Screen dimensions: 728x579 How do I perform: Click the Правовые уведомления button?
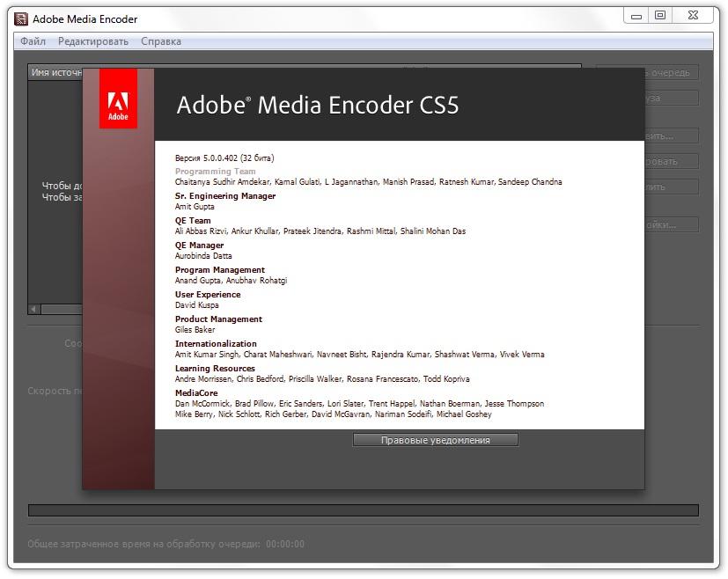(435, 440)
